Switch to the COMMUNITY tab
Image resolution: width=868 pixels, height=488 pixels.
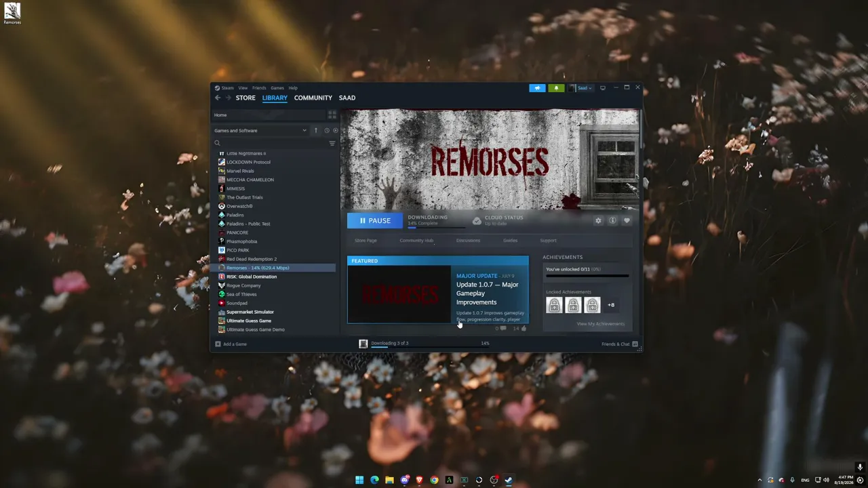point(313,98)
